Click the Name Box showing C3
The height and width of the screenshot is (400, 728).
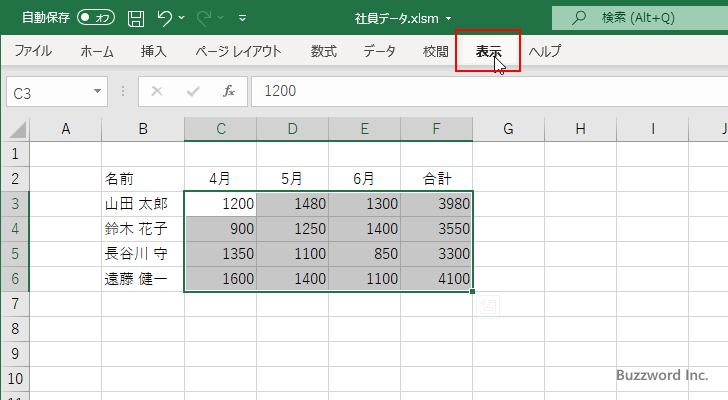[x=49, y=92]
